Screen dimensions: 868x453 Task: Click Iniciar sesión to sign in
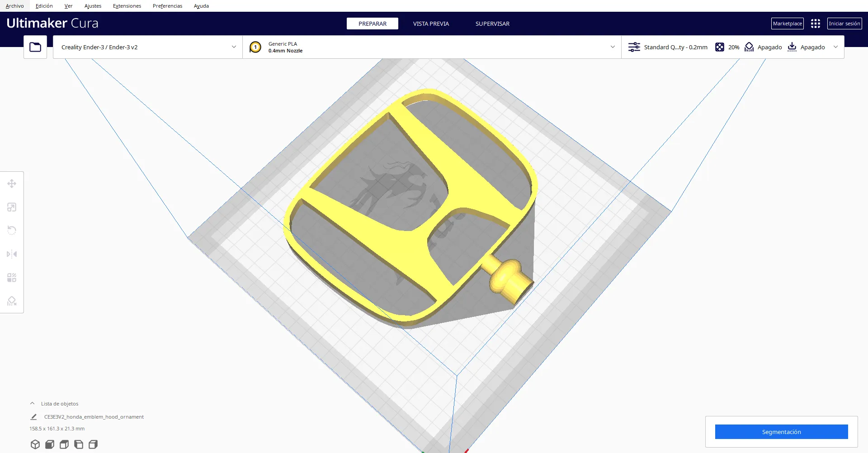click(x=844, y=24)
